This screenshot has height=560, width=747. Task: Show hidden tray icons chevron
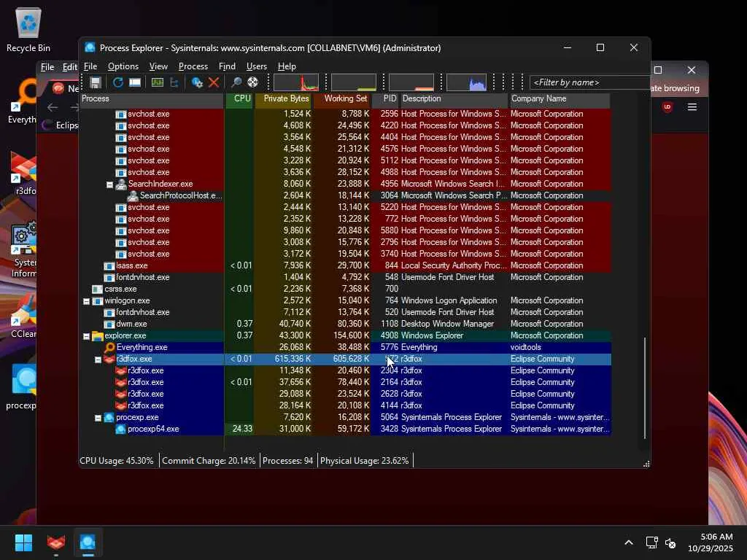629,542
